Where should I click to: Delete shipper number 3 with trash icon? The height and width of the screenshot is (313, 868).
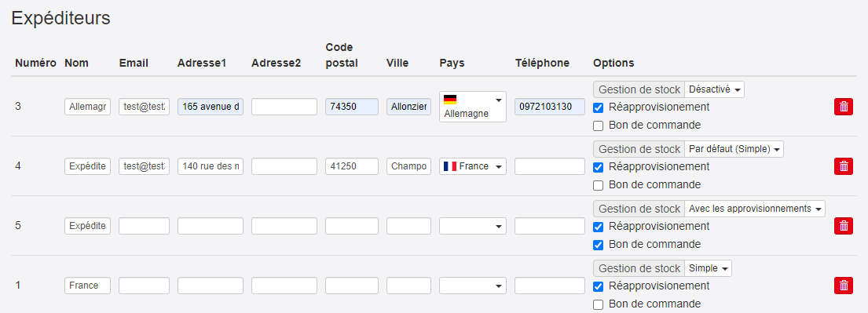tap(843, 107)
